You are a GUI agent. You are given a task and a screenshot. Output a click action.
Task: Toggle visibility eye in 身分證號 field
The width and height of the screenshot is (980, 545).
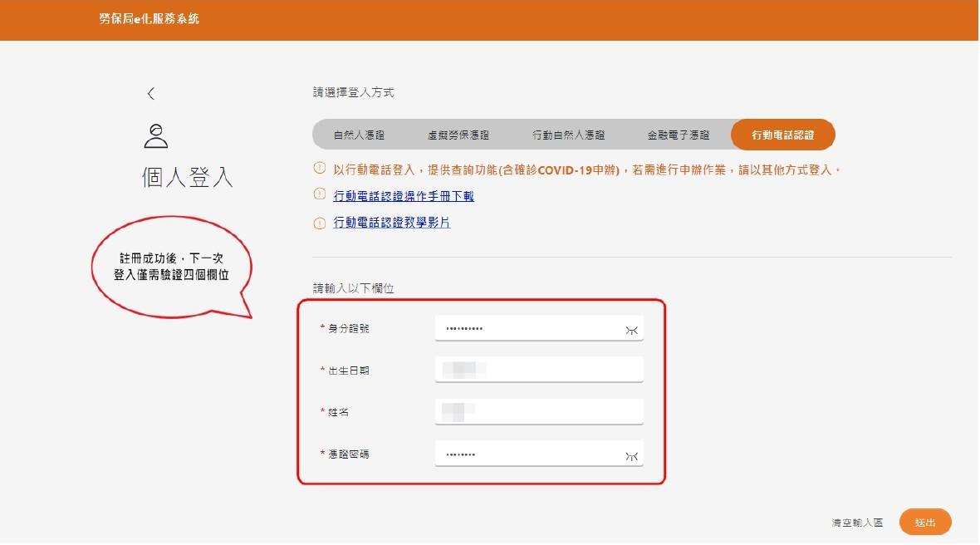(631, 330)
